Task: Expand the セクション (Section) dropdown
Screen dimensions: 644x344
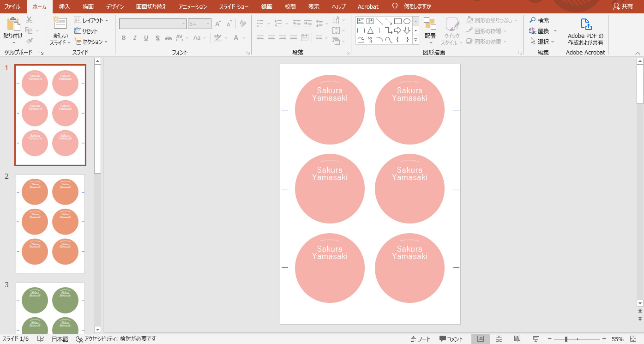Action: [91, 42]
